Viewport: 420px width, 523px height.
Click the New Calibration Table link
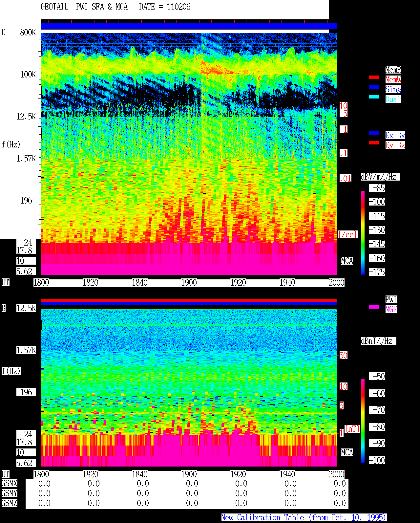tap(304, 517)
